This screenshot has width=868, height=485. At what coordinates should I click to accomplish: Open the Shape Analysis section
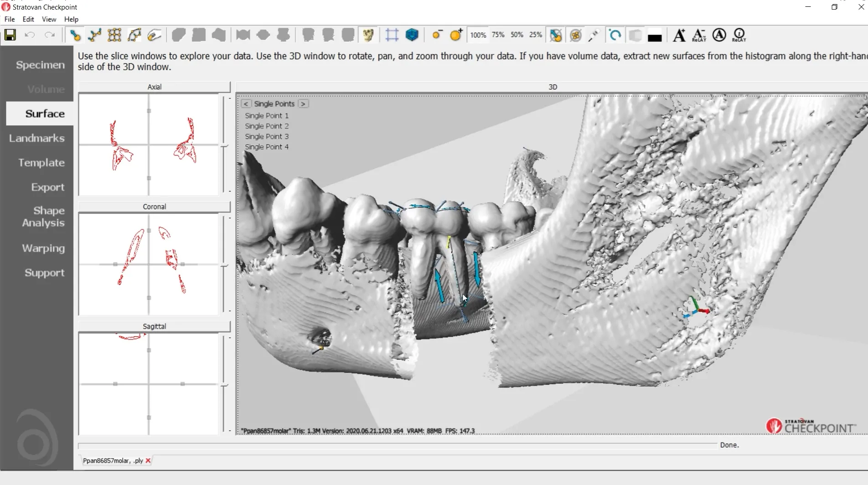[43, 217]
